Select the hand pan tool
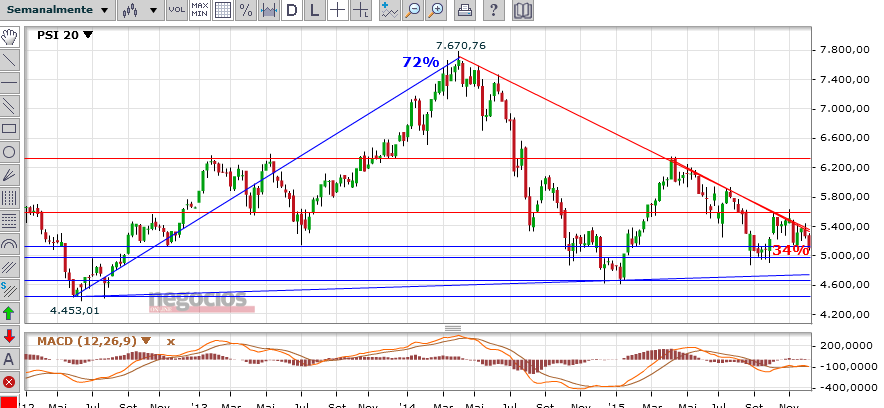Viewport: 884px width, 408px height. [x=9, y=37]
